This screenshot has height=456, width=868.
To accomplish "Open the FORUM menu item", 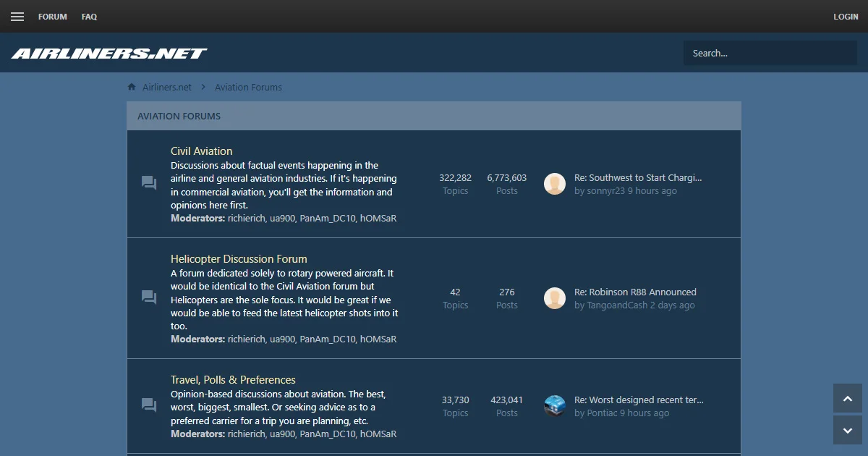I will pos(53,17).
